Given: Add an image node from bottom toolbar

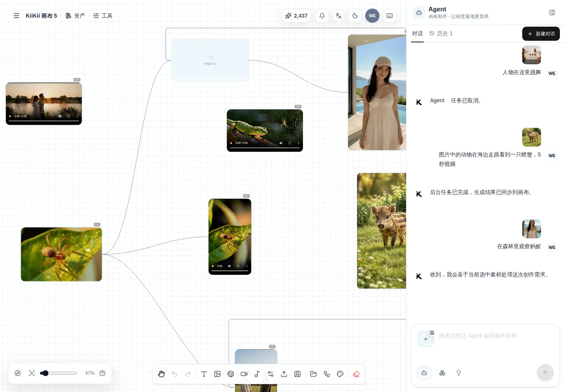Looking at the screenshot, I should click(217, 374).
